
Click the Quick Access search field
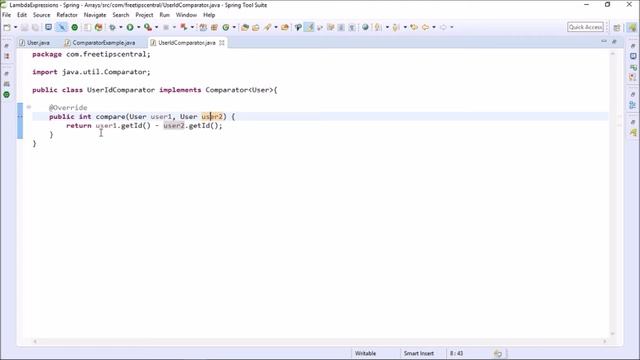click(585, 27)
